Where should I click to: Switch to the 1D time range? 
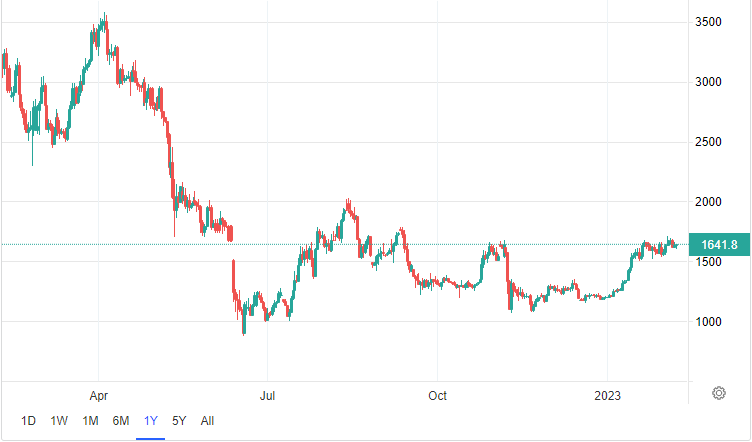point(29,420)
